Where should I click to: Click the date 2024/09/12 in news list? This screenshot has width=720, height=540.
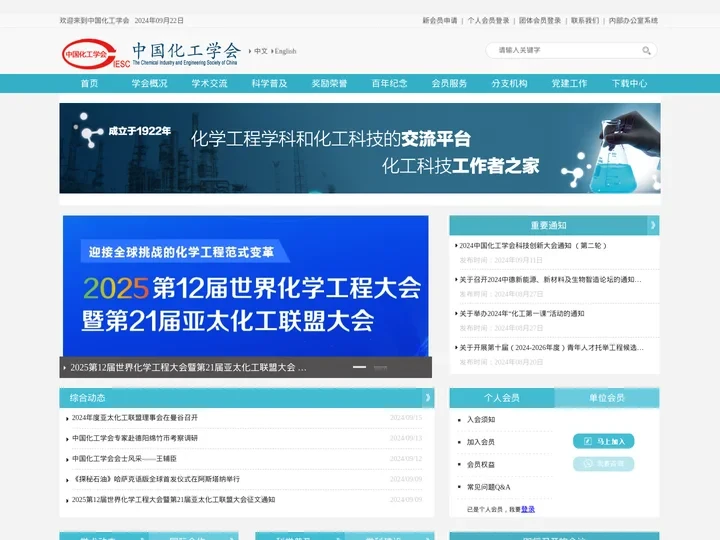(406, 459)
